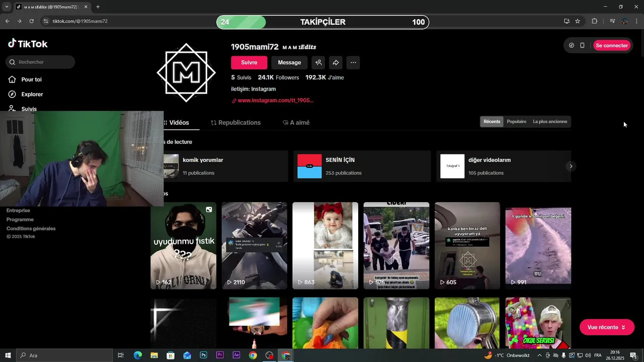Open the diğer videolarım playlist

pos(504,166)
